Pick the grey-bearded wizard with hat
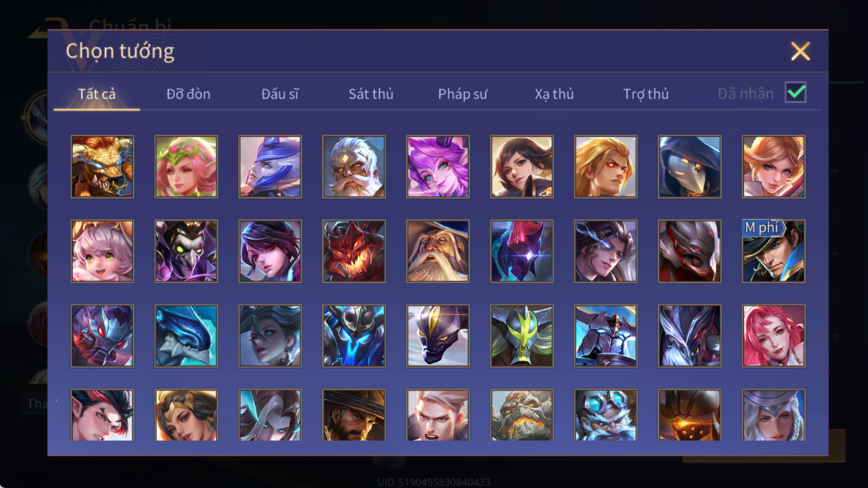Screen dimensions: 868x488 (438, 251)
